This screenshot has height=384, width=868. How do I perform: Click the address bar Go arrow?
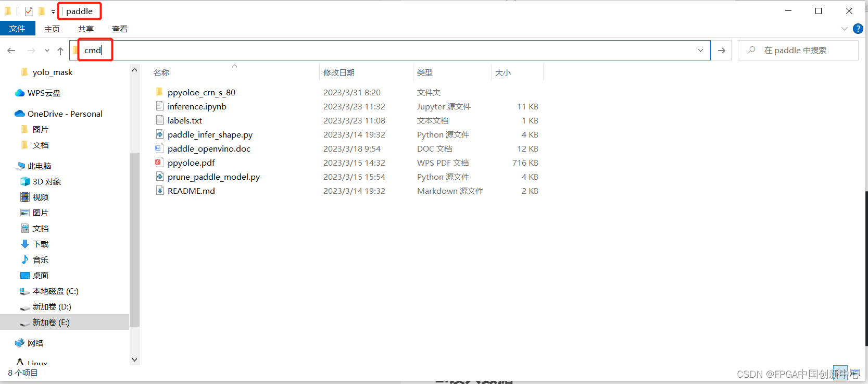pos(722,51)
